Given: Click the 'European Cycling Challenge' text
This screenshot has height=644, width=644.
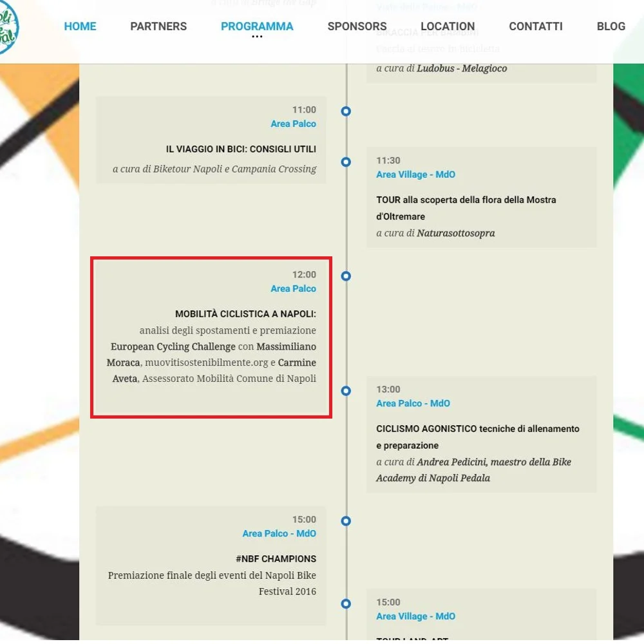Looking at the screenshot, I should (x=173, y=346).
